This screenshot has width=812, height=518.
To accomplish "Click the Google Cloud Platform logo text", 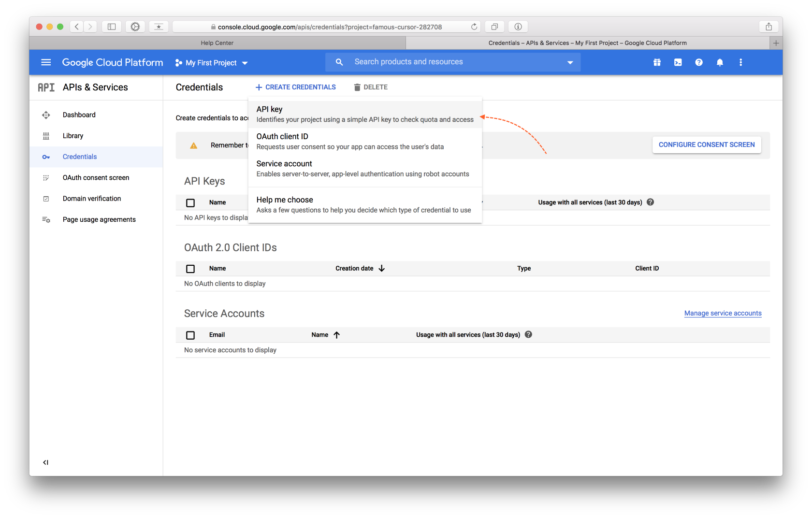I will click(113, 63).
